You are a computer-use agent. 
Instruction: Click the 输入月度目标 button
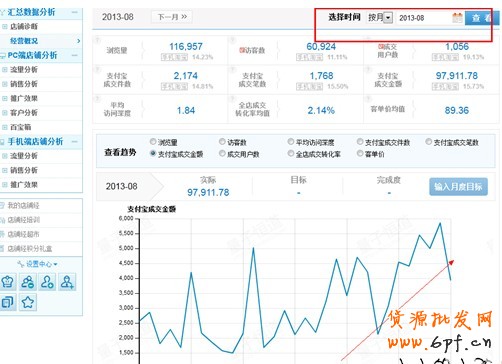(x=458, y=187)
